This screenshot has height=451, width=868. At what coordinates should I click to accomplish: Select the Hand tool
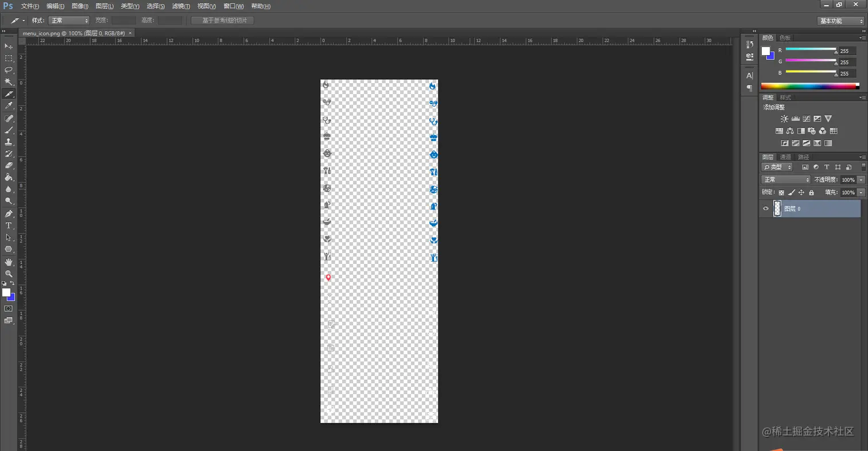pyautogui.click(x=9, y=262)
